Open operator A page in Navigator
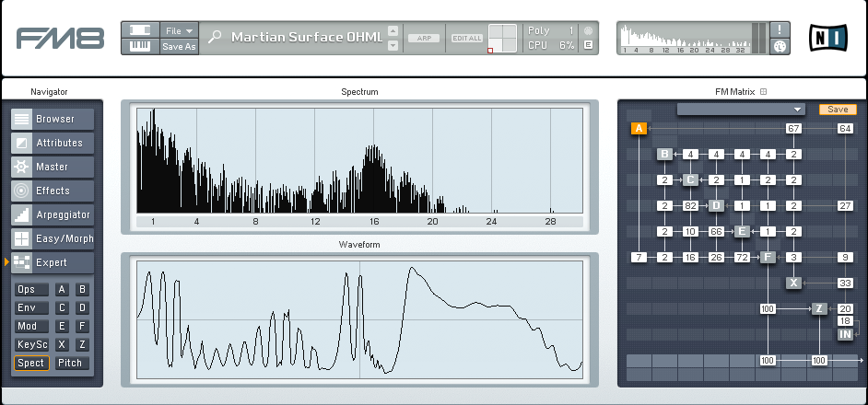Viewport: 868px width, 405px height. tap(62, 289)
